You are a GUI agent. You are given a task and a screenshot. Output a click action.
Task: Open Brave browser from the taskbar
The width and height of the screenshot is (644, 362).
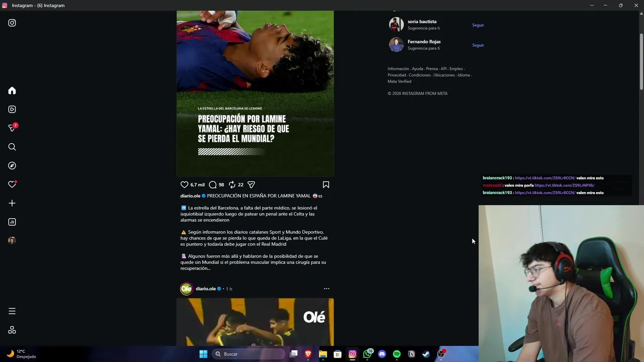[x=308, y=354]
